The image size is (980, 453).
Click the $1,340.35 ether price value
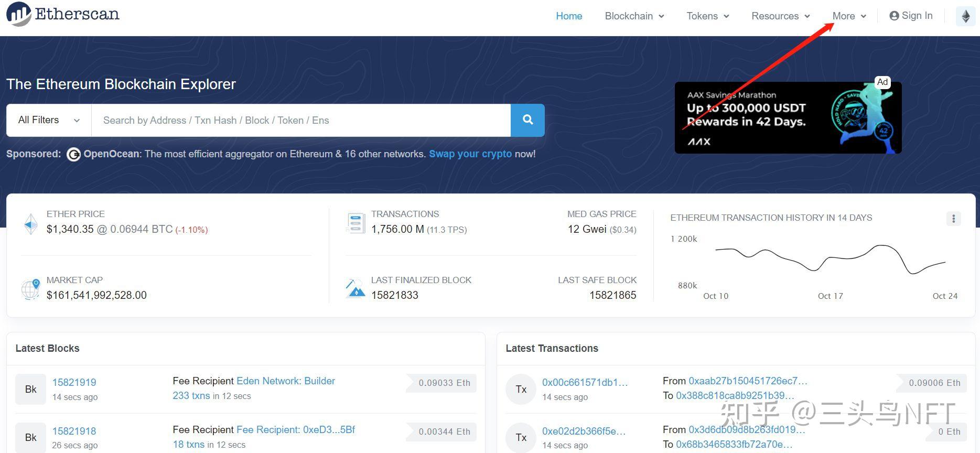pos(70,230)
